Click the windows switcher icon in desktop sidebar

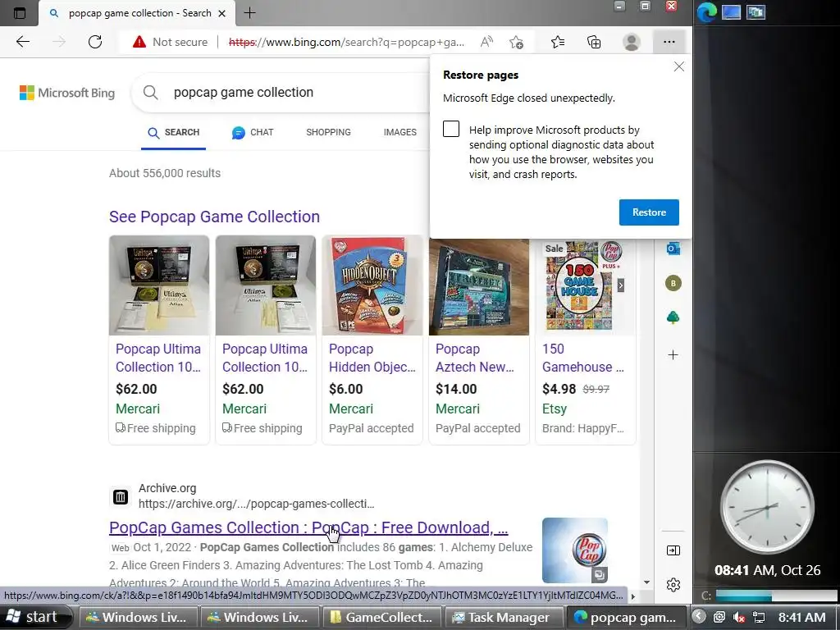[x=756, y=11]
